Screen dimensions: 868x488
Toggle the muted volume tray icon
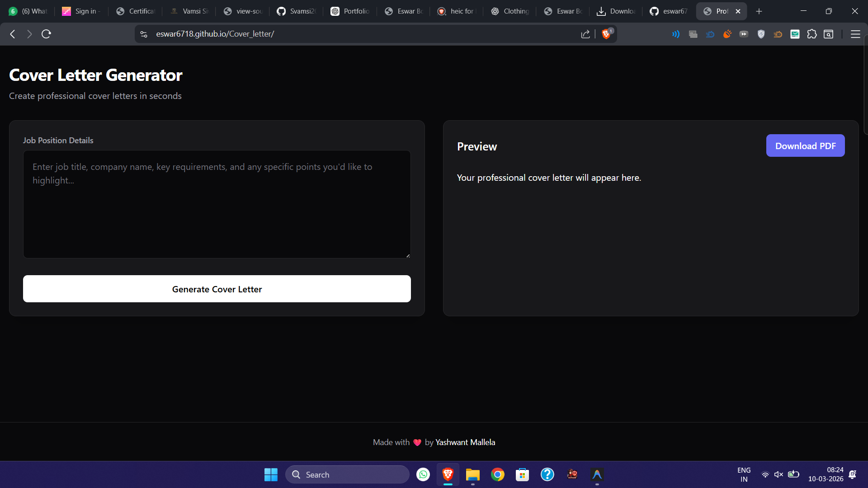pyautogui.click(x=778, y=474)
